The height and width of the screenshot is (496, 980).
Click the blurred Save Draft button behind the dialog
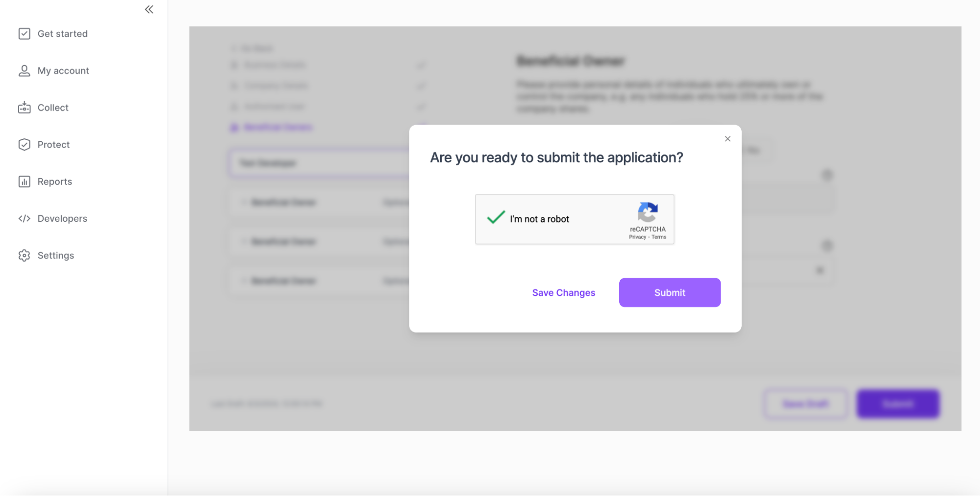click(x=805, y=404)
